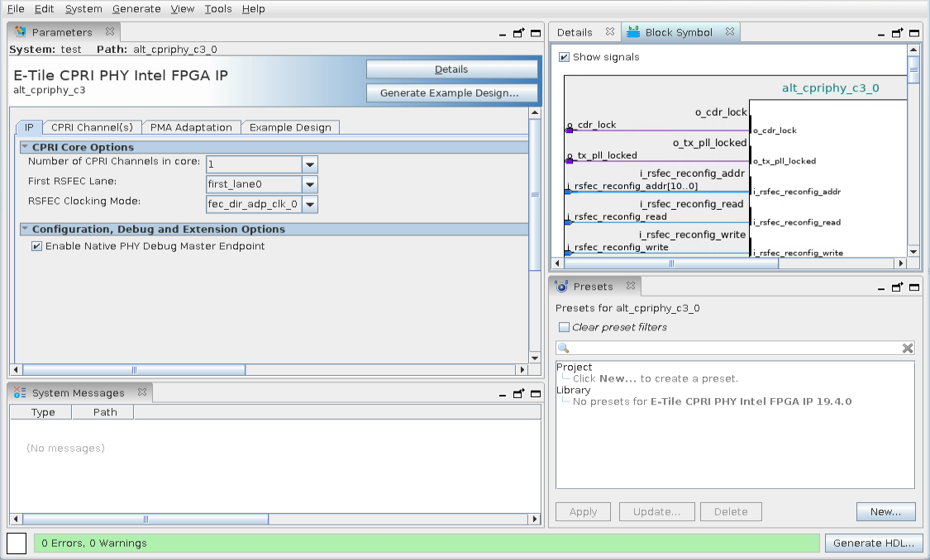
Task: Open the Help menu
Action: tap(253, 9)
